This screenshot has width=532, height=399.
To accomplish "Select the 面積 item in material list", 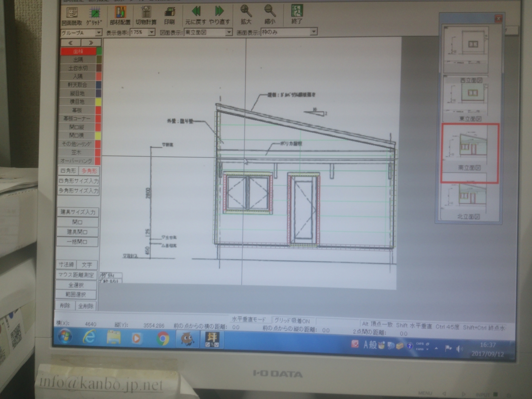I will (78, 52).
